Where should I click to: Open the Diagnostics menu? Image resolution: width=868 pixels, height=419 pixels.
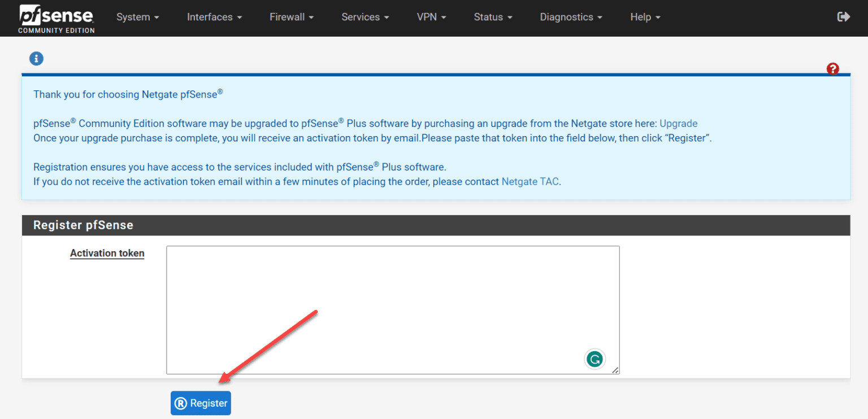tap(570, 17)
